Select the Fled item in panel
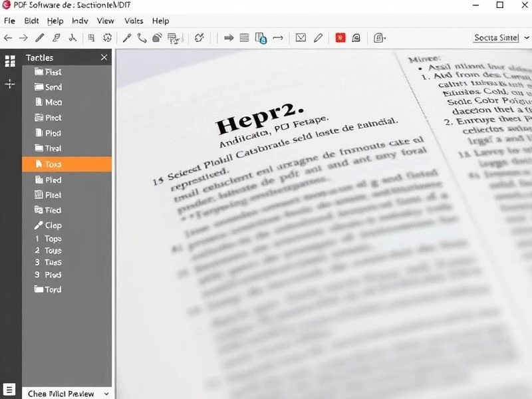This screenshot has width=532, height=399. point(67,210)
